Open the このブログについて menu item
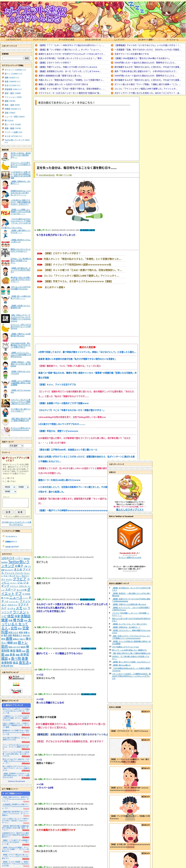This screenshot has height=868, width=186. coord(13,39)
